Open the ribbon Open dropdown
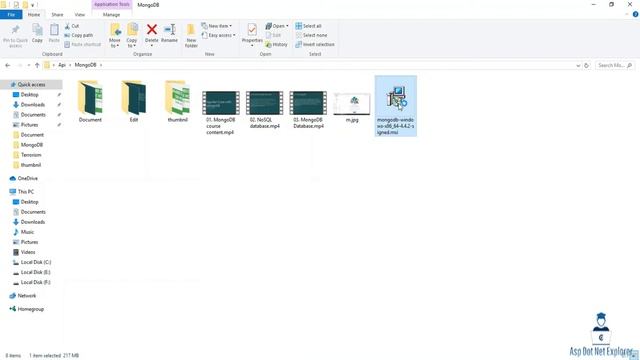640x360 pixels. tap(277, 26)
